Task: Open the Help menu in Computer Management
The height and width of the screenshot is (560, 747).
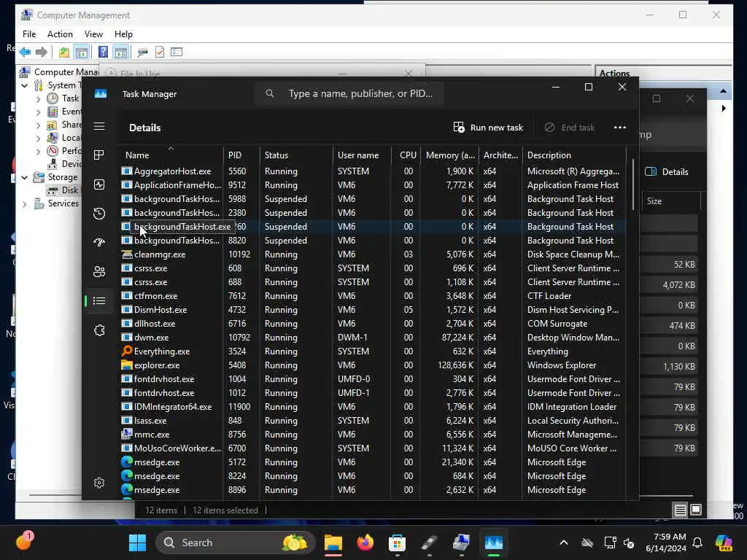Action: click(123, 34)
